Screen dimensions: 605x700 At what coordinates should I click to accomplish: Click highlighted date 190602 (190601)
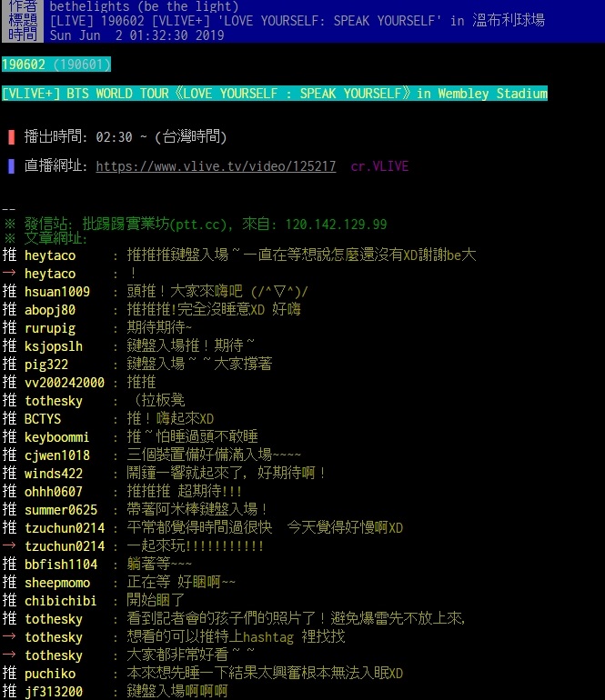55,65
